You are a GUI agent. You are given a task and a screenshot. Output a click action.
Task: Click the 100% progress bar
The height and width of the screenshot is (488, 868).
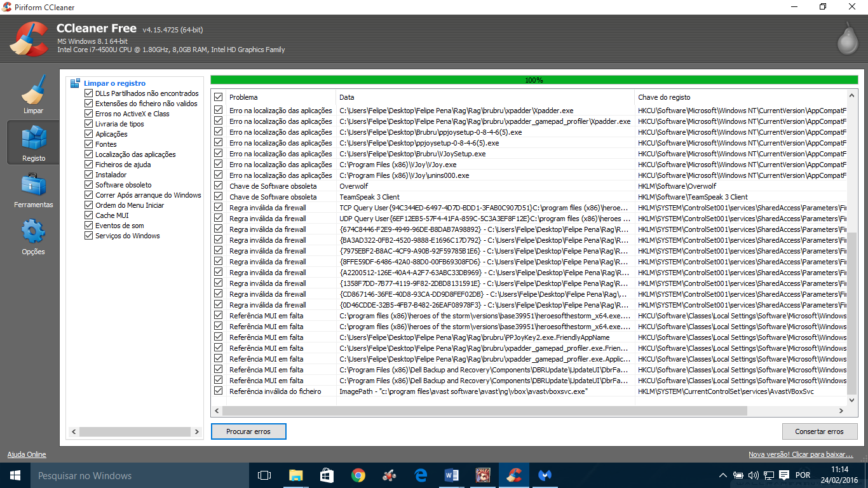tap(534, 80)
